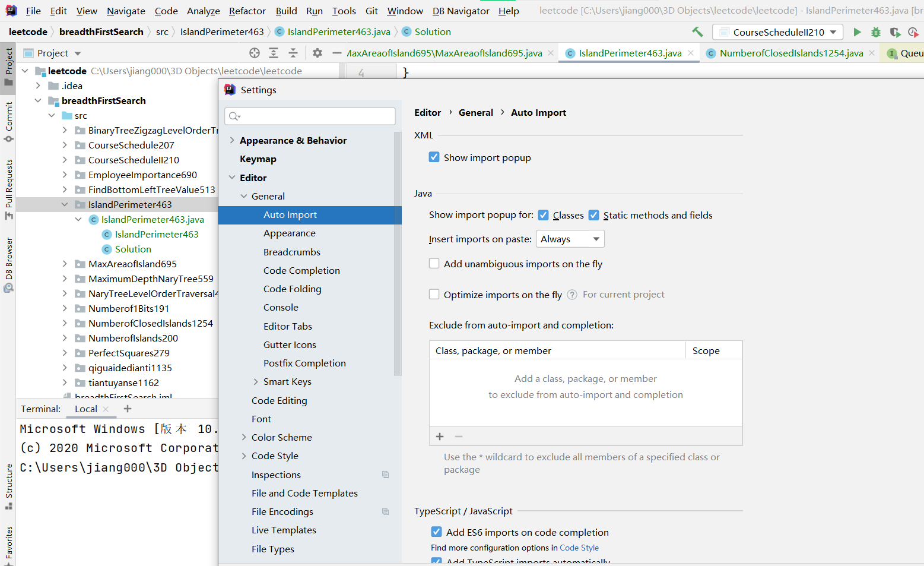924x566 pixels.
Task: Select PerfectSquares279 folder in project tree
Action: pyautogui.click(x=129, y=353)
